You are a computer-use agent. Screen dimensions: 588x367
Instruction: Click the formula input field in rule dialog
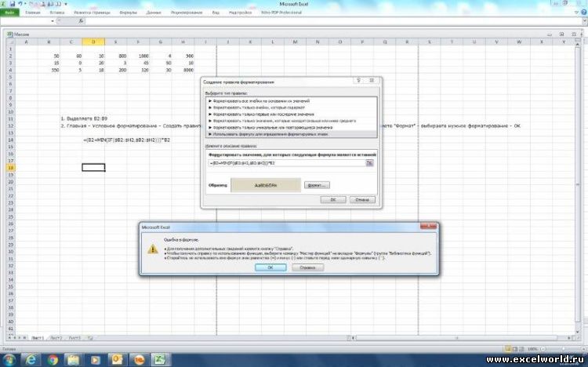tap(287, 163)
